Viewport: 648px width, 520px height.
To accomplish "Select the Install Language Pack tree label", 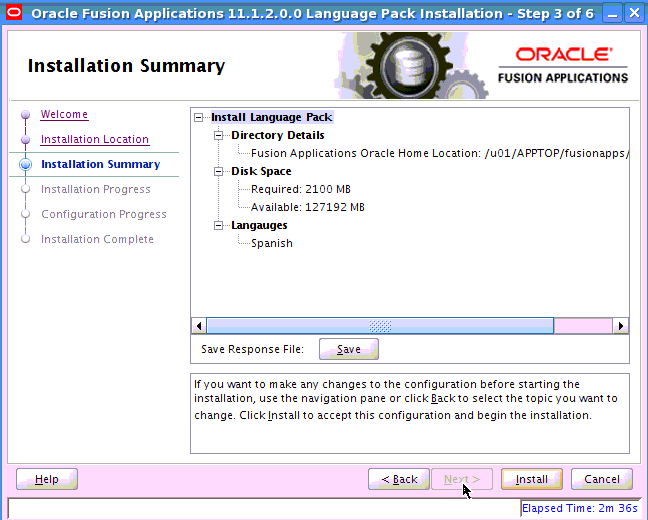I will click(x=272, y=117).
